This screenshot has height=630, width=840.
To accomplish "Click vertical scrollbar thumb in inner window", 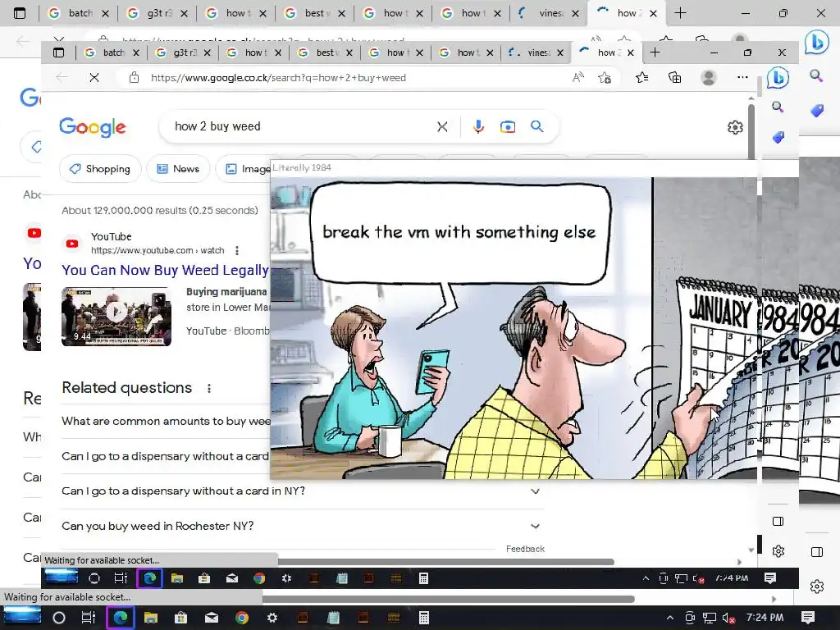I will click(x=751, y=131).
